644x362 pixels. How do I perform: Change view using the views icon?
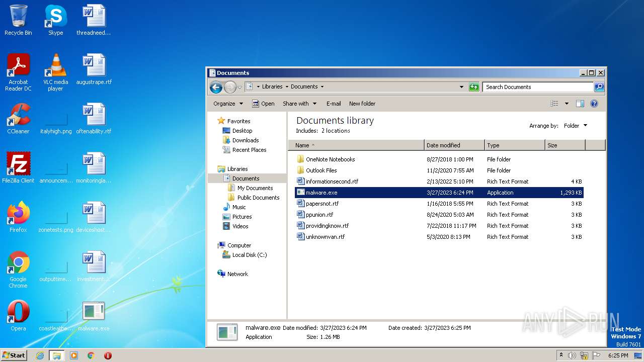pos(554,104)
